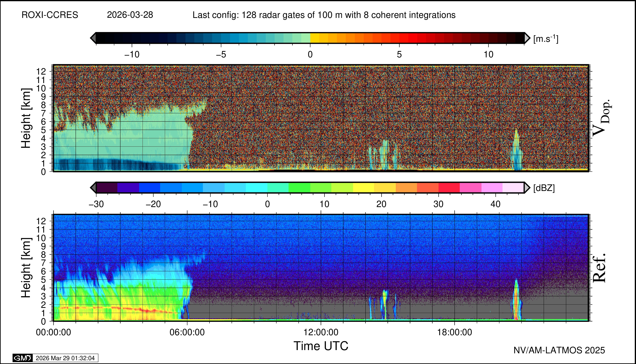Image resolution: width=636 pixels, height=364 pixels.
Task: Click the yellow segment of velocity colorbar
Action: pyautogui.click(x=315, y=38)
